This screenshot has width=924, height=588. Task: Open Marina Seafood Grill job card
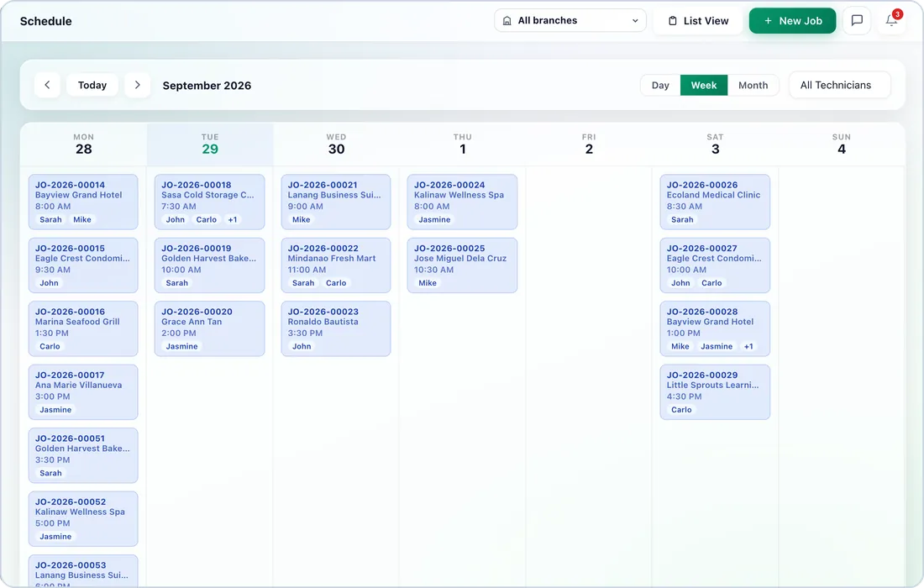pyautogui.click(x=83, y=328)
